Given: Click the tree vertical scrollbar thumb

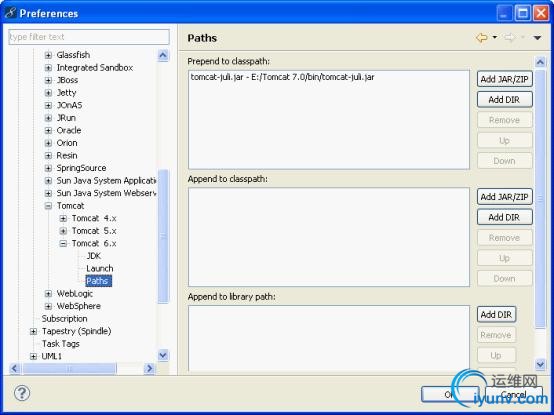Looking at the screenshot, I should [x=163, y=236].
